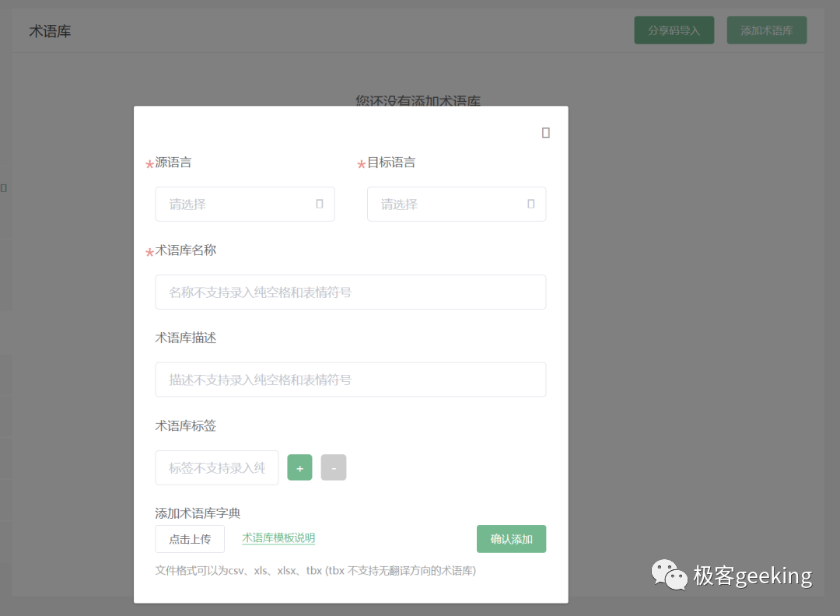
Task: Click the 极客geeking watermark text
Action: coord(752,576)
